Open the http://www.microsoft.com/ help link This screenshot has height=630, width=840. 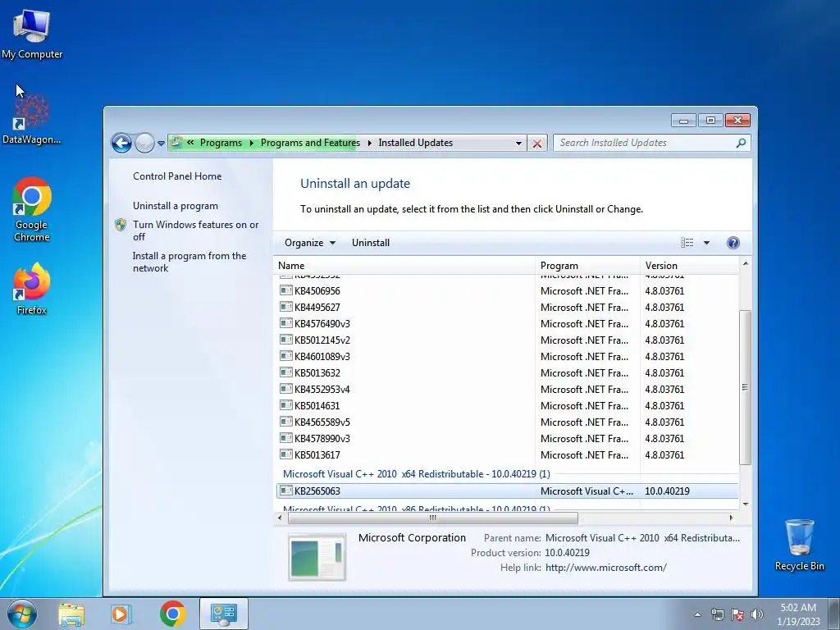tap(606, 568)
